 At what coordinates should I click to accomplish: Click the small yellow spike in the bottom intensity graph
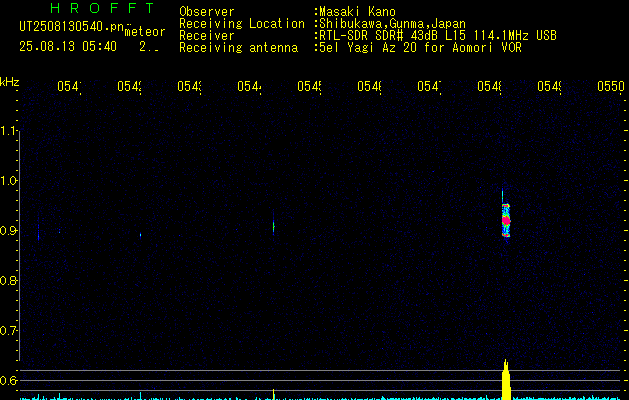[x=274, y=394]
